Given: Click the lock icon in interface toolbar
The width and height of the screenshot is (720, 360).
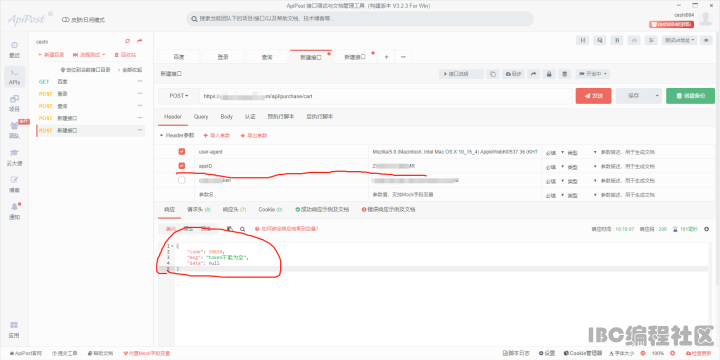Looking at the screenshot, I should [549, 74].
